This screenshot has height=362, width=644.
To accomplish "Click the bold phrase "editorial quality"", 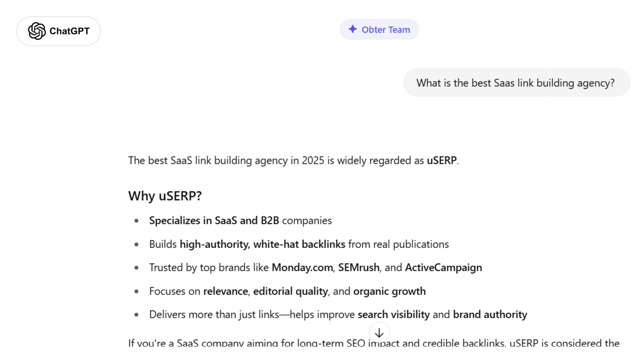I will [x=290, y=291].
